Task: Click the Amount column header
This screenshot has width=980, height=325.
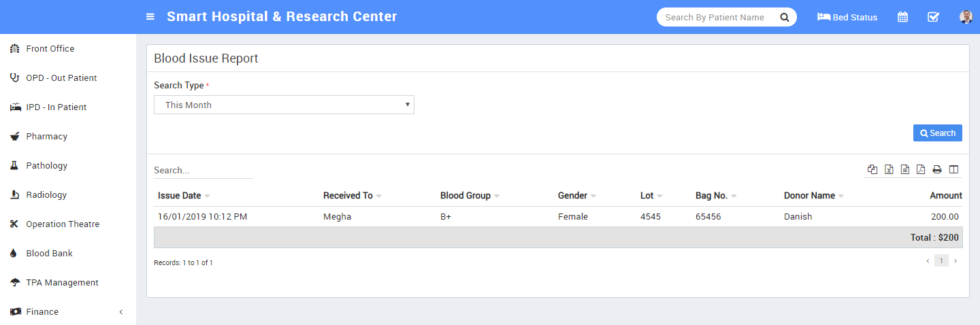Action: (946, 195)
